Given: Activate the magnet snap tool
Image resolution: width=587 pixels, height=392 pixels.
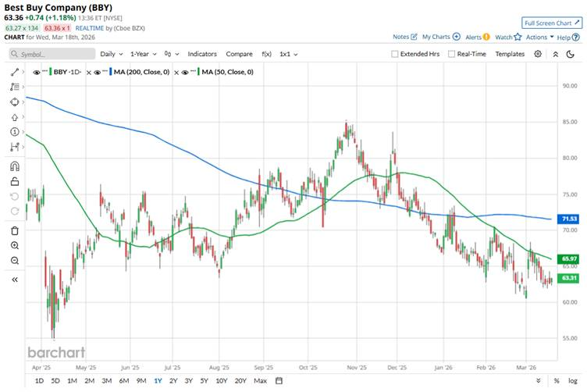Looking at the screenshot, I should [15, 166].
